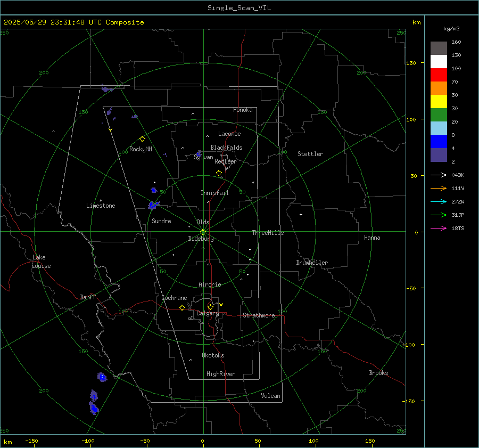Viewport: 479px width, 448px height.
Task: Click the Drumheller label
Action: pos(312,263)
